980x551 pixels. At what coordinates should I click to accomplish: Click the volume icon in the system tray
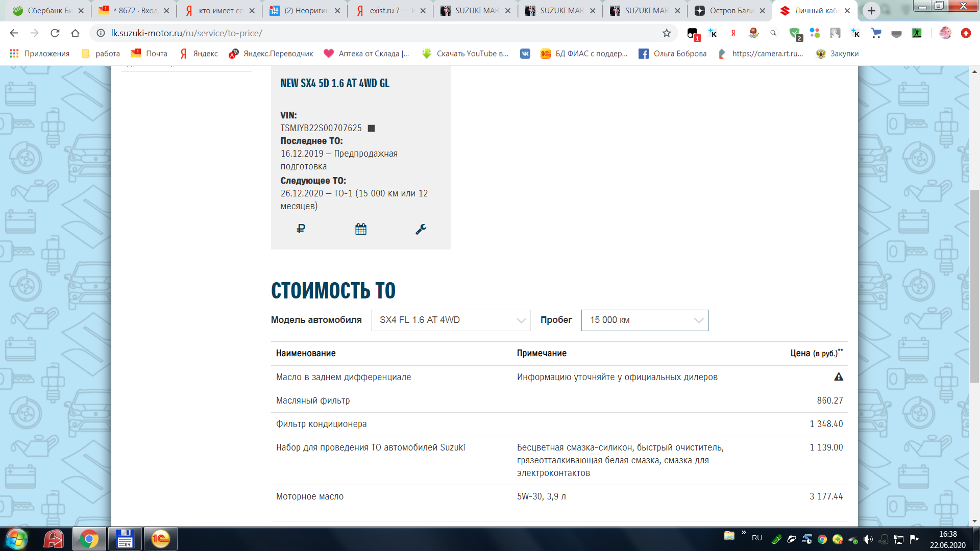pos(868,539)
